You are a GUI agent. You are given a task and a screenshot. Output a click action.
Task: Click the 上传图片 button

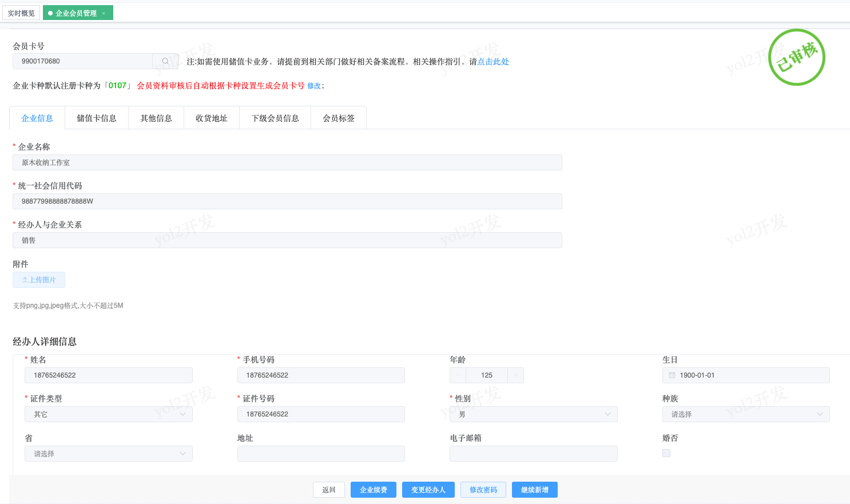[39, 280]
